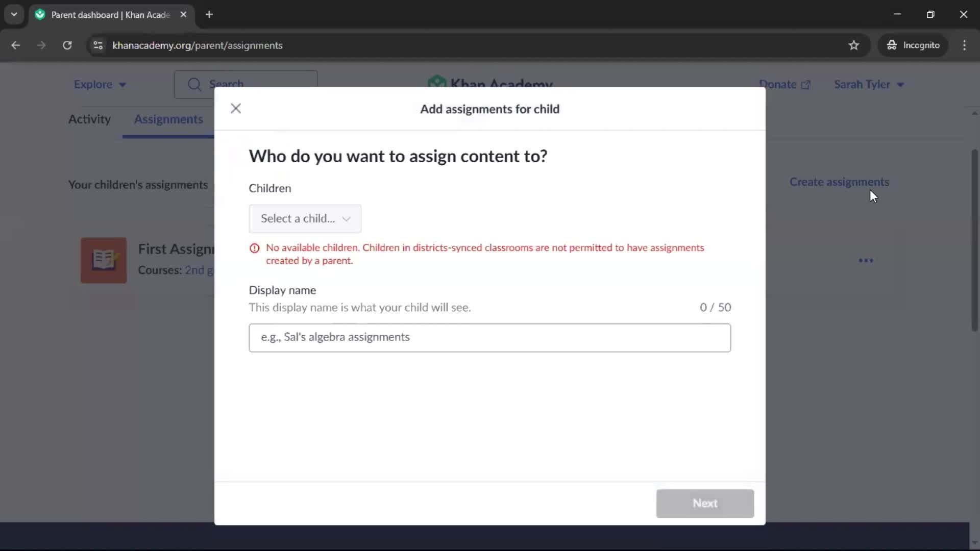Expand the Sarah Tyler account menu
The height and width of the screenshot is (551, 980).
click(869, 84)
